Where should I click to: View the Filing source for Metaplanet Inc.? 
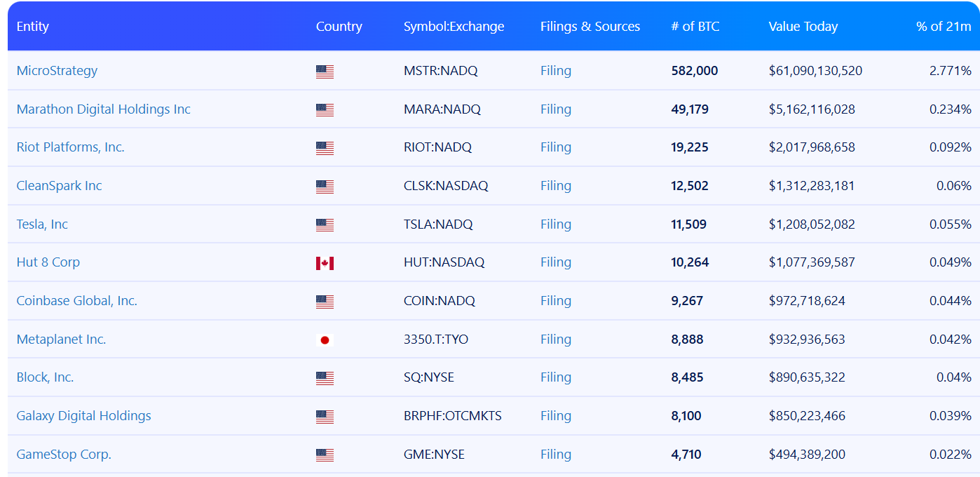click(555, 340)
